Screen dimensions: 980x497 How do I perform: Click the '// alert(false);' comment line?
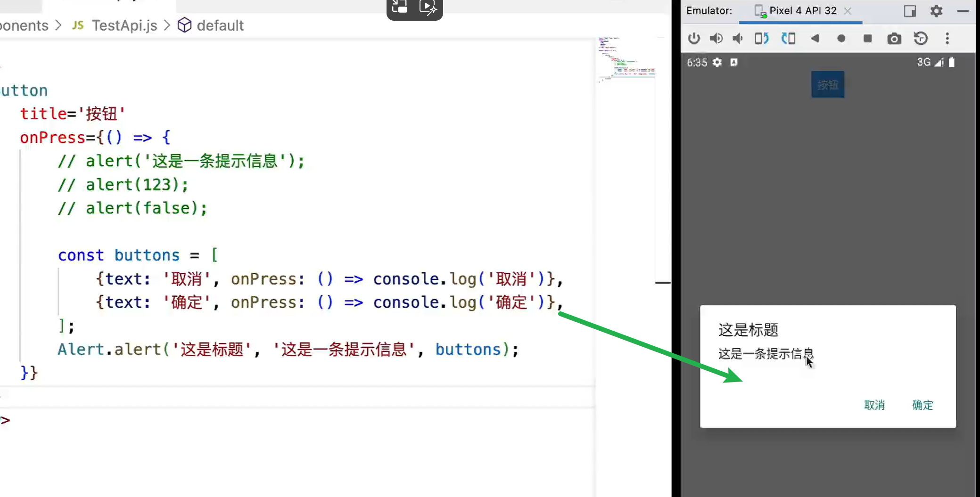132,208
